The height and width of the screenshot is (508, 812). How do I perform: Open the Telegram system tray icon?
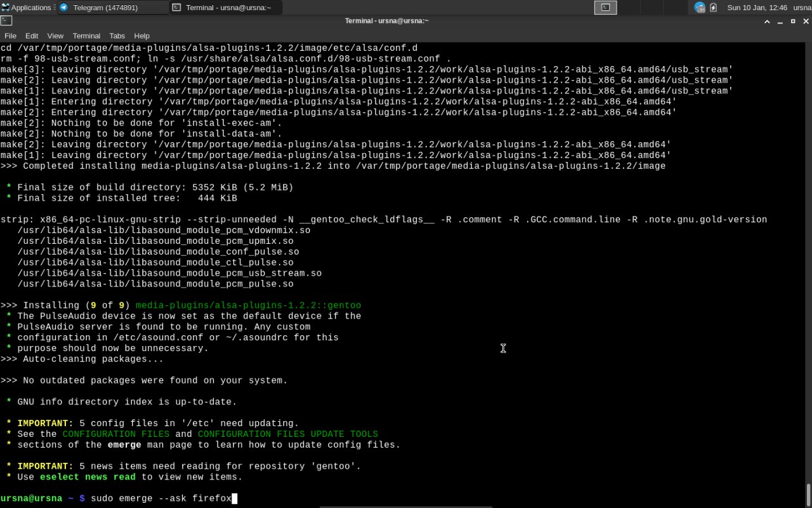tap(700, 8)
